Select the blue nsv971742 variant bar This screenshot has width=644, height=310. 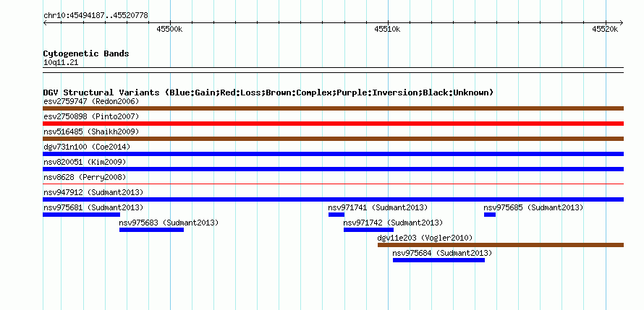pos(369,230)
